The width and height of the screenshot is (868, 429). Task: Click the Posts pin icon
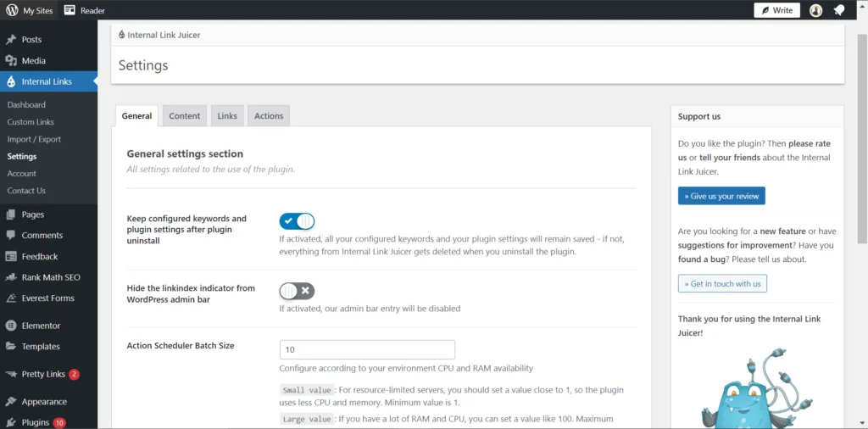[x=11, y=40]
